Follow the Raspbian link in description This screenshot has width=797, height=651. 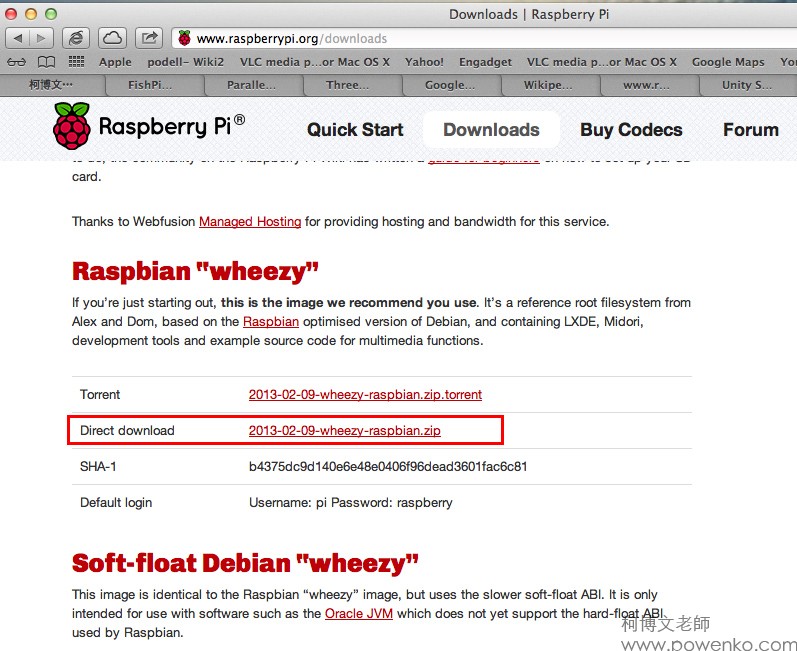271,322
